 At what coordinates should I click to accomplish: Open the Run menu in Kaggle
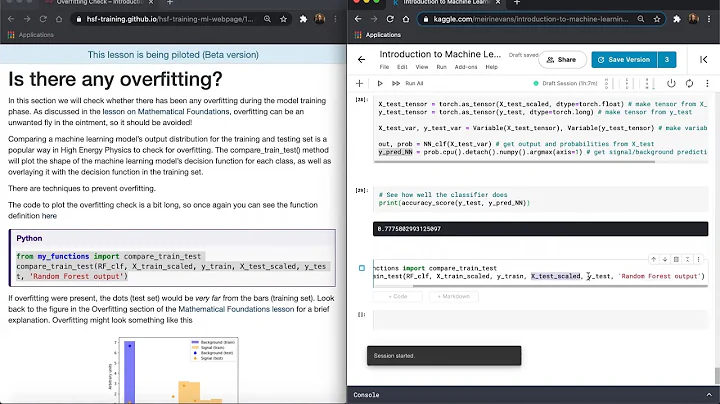[441, 67]
